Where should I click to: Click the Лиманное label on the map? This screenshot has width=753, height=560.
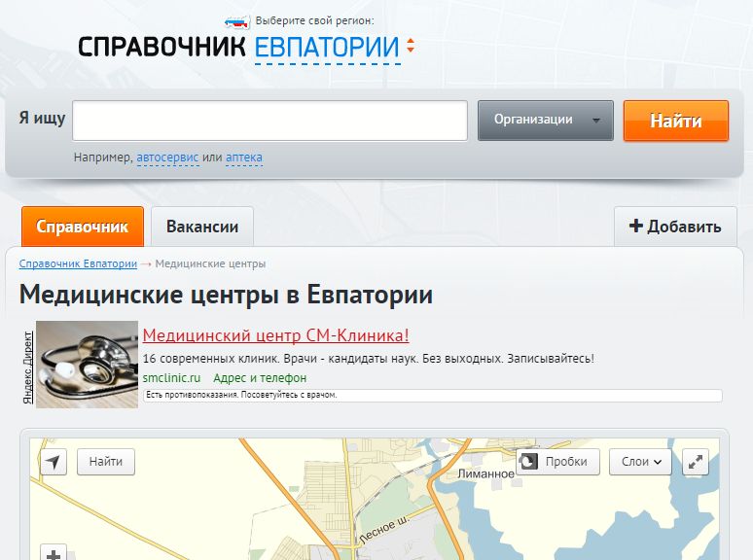pyautogui.click(x=485, y=474)
